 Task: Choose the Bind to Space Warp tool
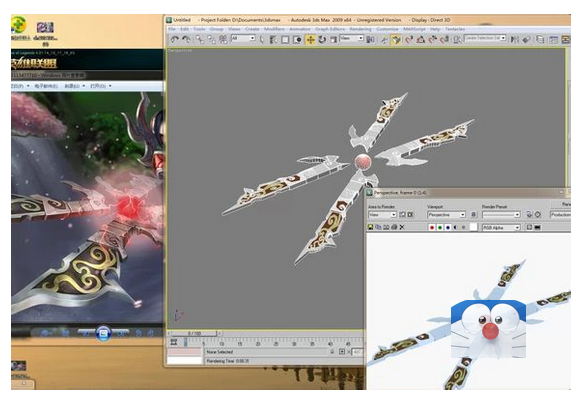click(x=223, y=39)
